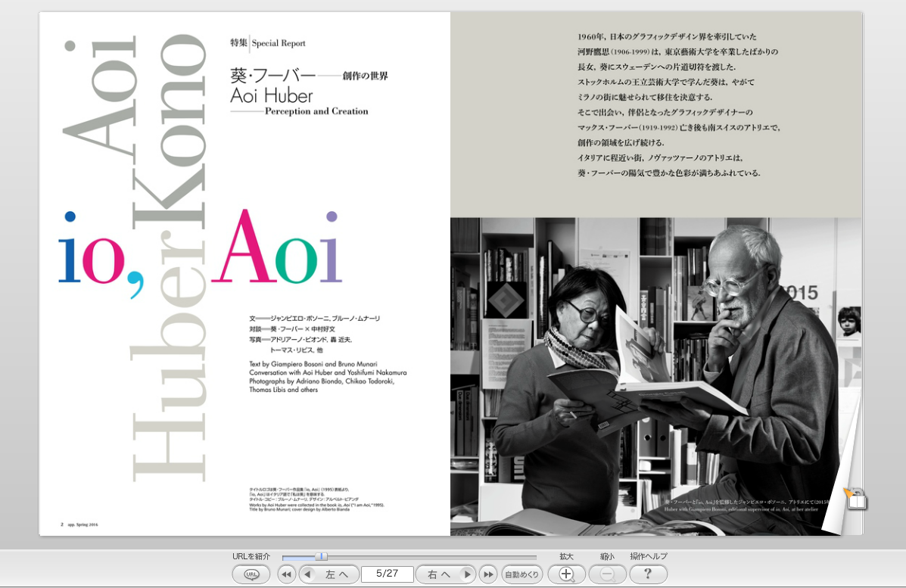The image size is (906, 588).
Task: Jump to last page with double-right arrow
Action: 488,574
